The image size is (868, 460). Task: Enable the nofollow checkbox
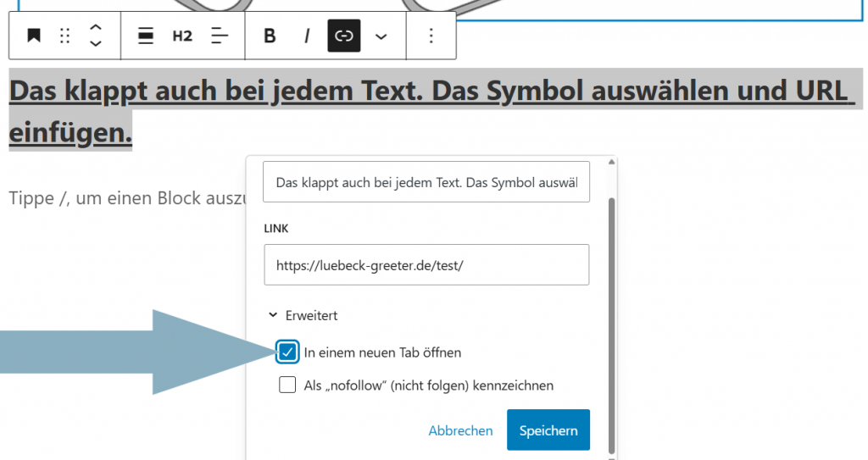tap(288, 385)
